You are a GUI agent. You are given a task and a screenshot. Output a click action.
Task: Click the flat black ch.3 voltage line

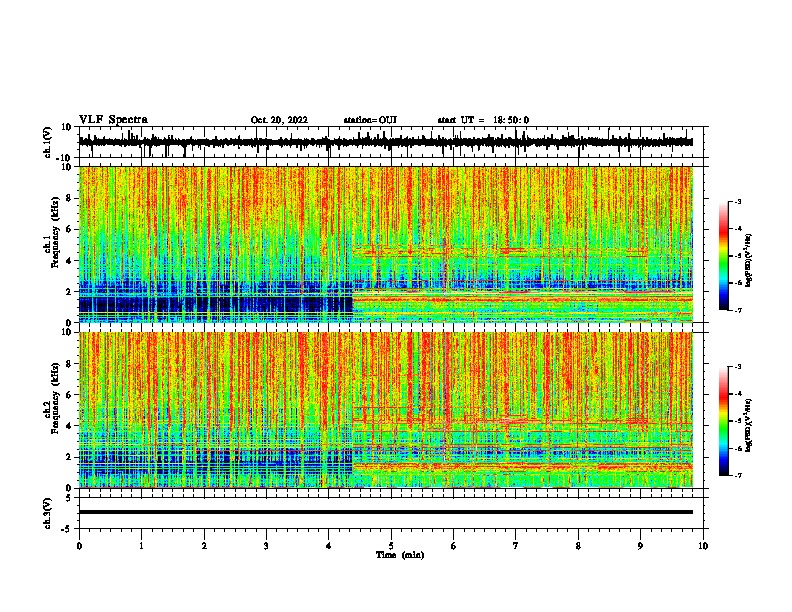tap(386, 512)
